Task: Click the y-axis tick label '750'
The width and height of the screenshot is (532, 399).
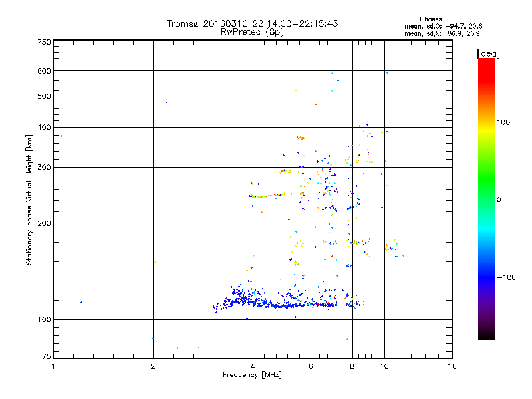Action: pos(44,42)
